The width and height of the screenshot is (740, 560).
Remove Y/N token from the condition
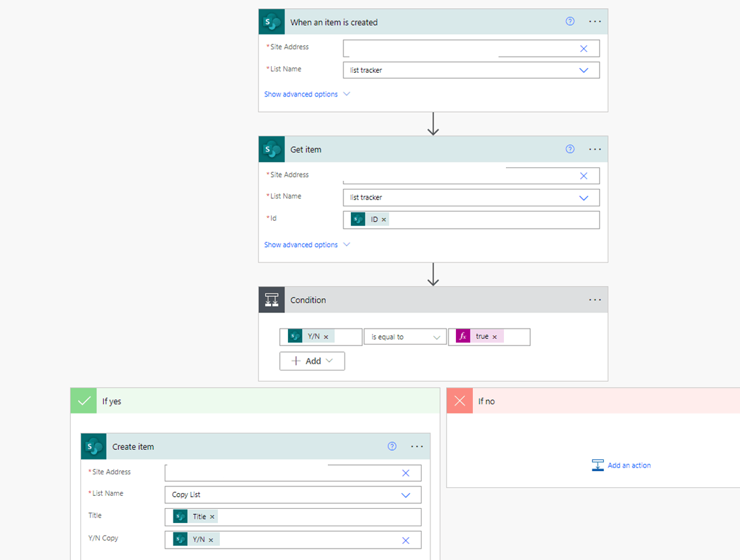coord(326,337)
